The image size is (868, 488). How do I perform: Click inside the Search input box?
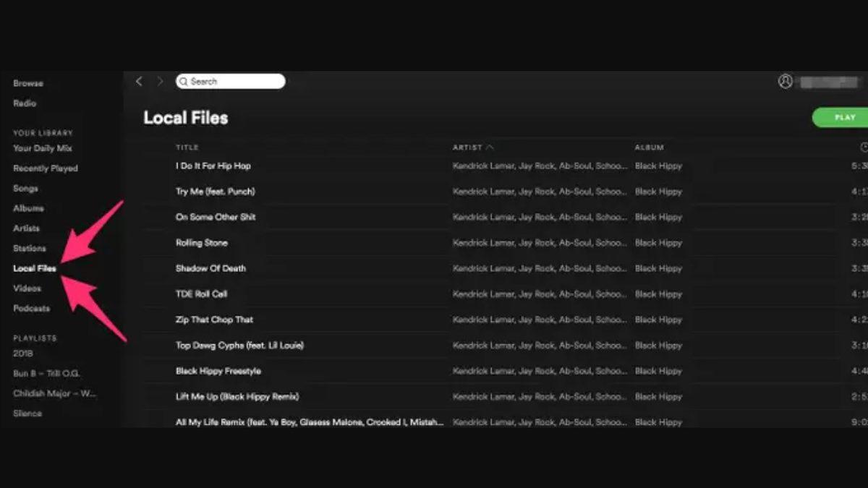[231, 81]
